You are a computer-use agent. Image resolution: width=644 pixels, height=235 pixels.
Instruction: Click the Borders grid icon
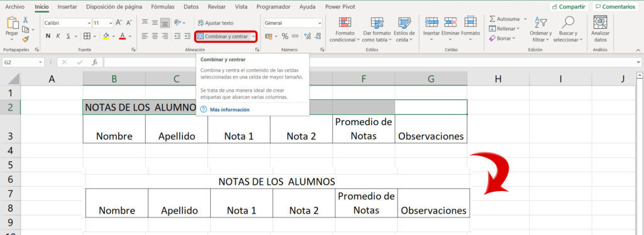coord(87,36)
